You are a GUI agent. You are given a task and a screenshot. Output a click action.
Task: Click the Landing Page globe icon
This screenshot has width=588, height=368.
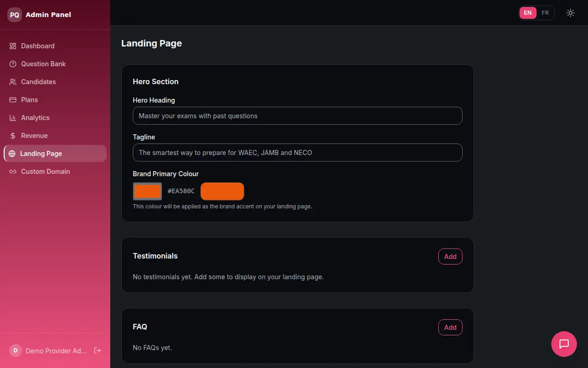coord(12,154)
